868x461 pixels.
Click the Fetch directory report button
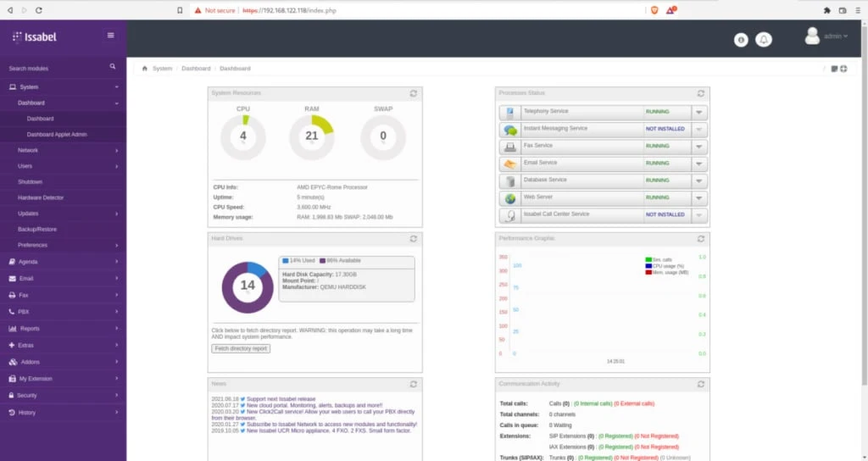coord(241,348)
